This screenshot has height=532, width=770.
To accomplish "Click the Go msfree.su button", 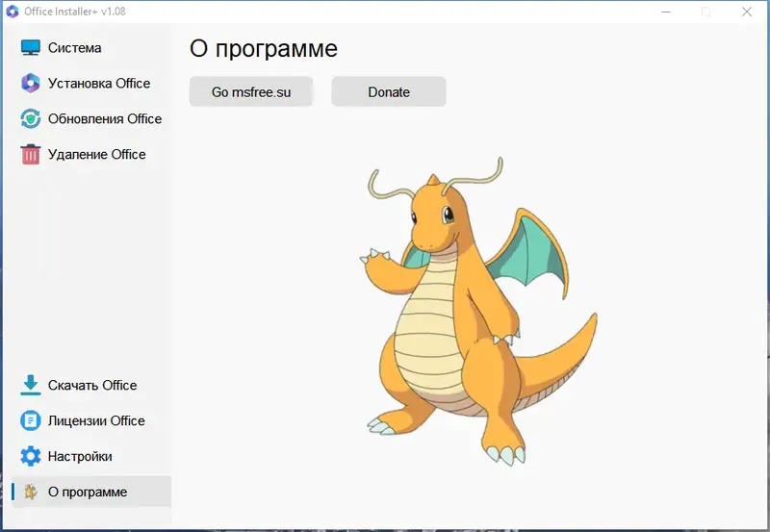I will 251,91.
